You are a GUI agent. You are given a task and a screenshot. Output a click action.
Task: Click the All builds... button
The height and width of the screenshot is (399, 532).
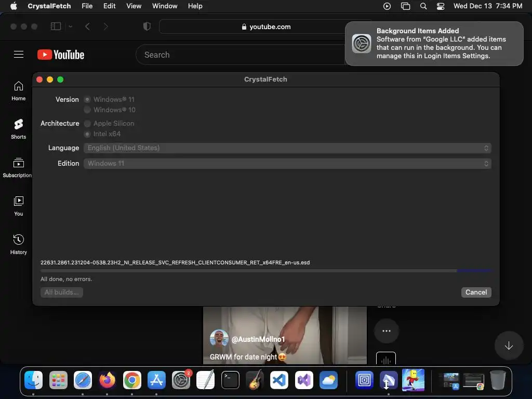pyautogui.click(x=61, y=292)
